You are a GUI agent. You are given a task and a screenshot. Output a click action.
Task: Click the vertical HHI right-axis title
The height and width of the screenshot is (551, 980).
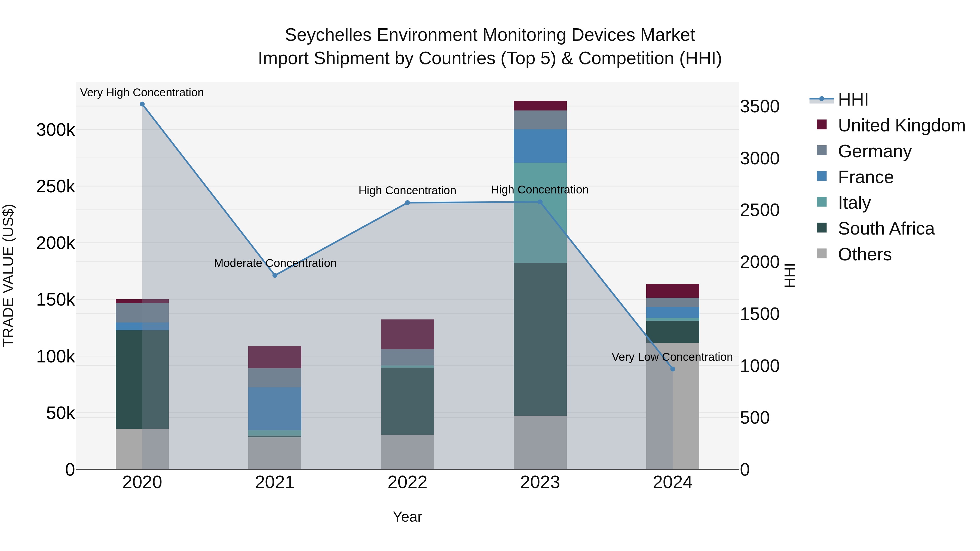tap(790, 275)
